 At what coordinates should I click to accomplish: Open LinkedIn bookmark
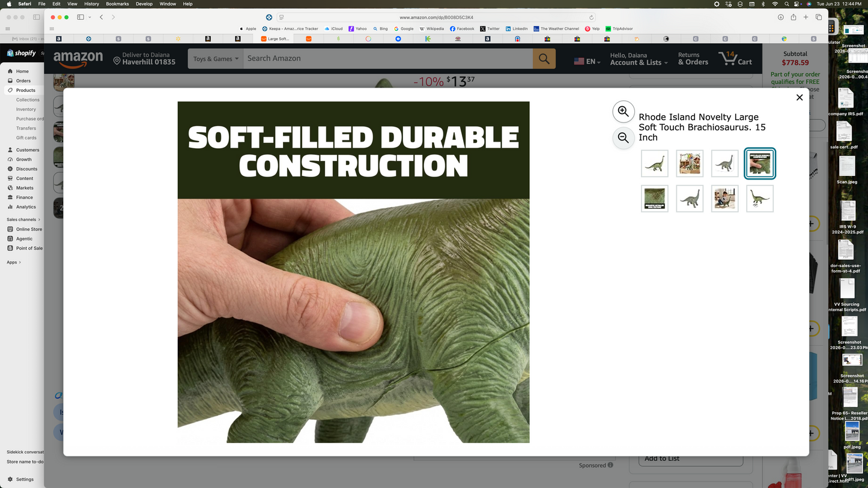[x=517, y=29]
